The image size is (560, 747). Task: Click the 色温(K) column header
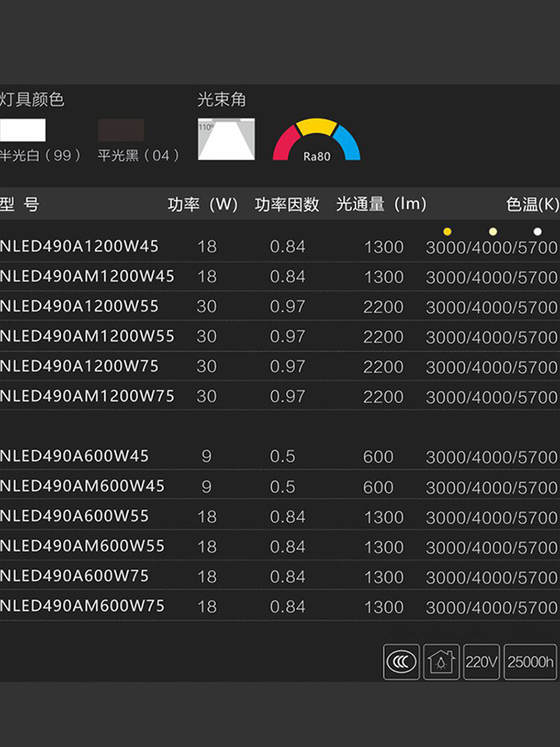tap(532, 205)
